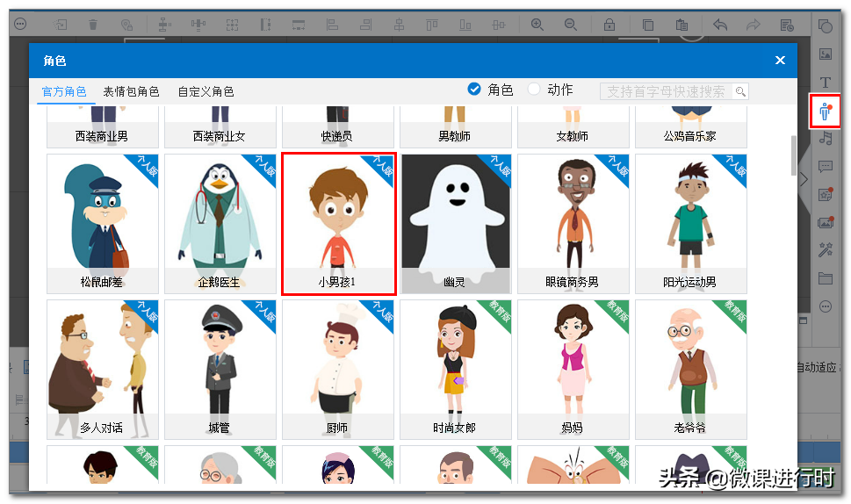Click the zoom in magnifier icon
This screenshot has width=851, height=504.
[537, 25]
